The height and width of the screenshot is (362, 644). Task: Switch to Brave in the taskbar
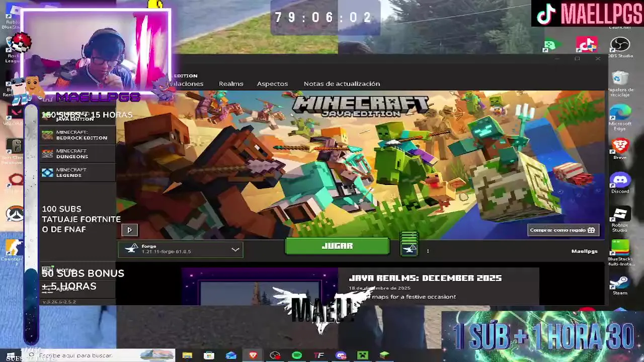pos(253,355)
